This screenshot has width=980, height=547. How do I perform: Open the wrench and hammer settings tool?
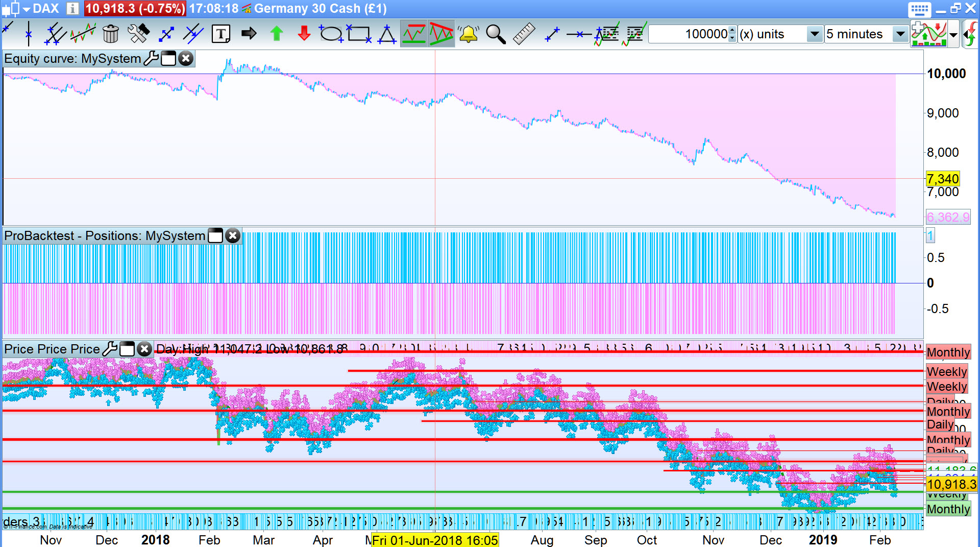tap(138, 34)
